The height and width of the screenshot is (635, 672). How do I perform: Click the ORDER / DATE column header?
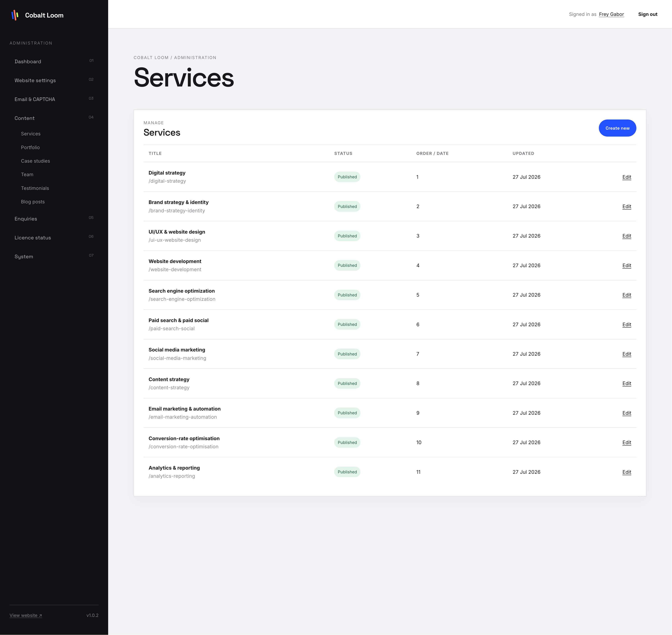(x=432, y=153)
